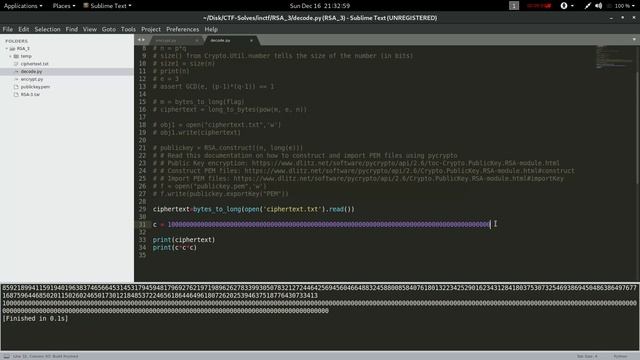The width and height of the screenshot is (640, 360).
Task: Open the battery 100% system menu
Action: point(622,6)
